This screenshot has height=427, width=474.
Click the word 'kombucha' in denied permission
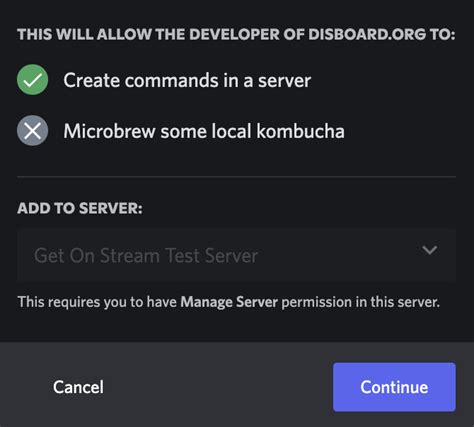[301, 131]
